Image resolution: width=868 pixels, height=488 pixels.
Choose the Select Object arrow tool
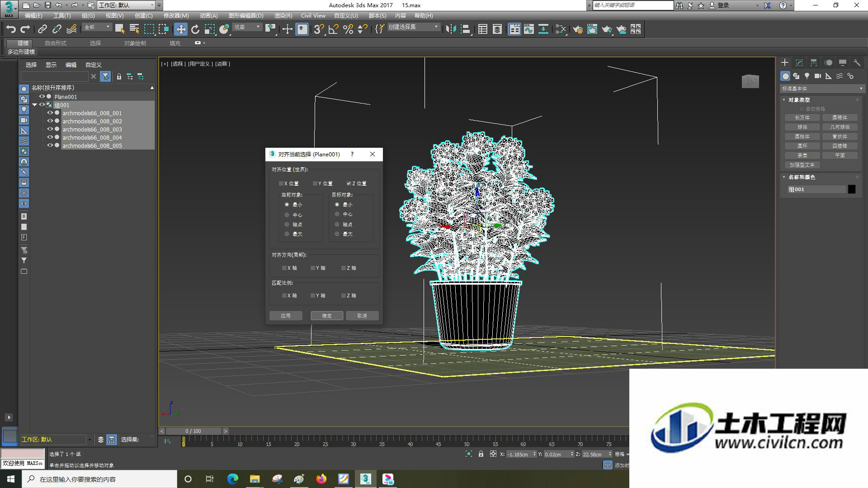point(120,29)
